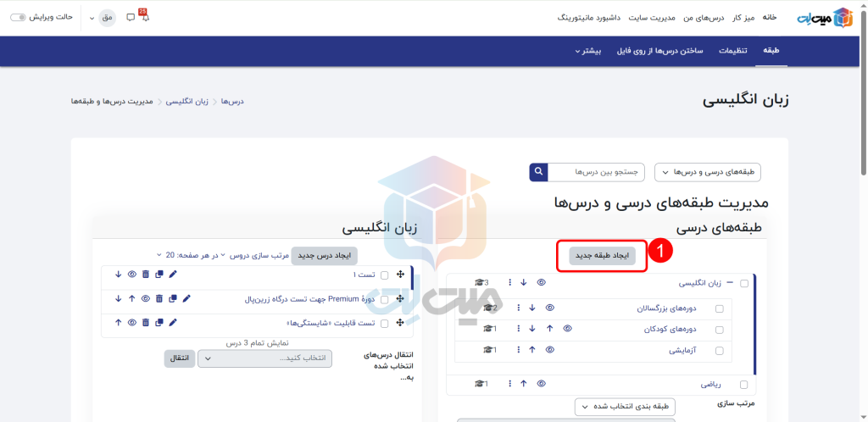
Task: Move the Premium course up
Action: point(131,298)
